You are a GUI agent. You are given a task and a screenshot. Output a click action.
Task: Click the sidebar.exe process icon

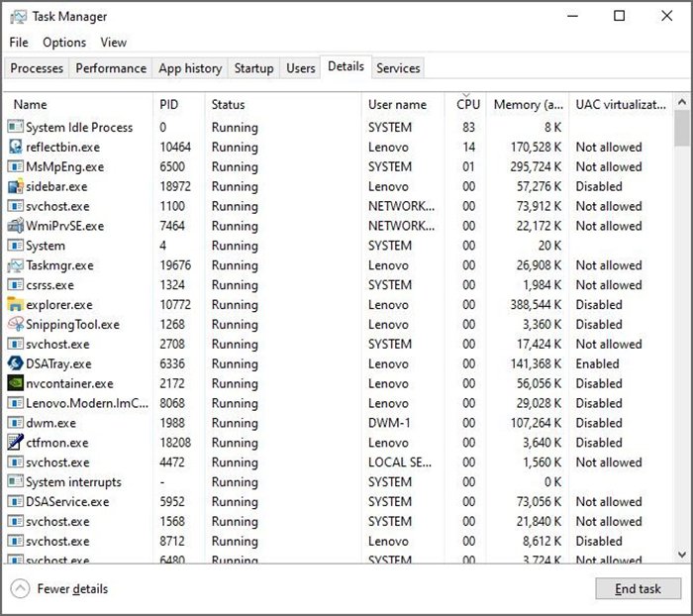pos(15,186)
